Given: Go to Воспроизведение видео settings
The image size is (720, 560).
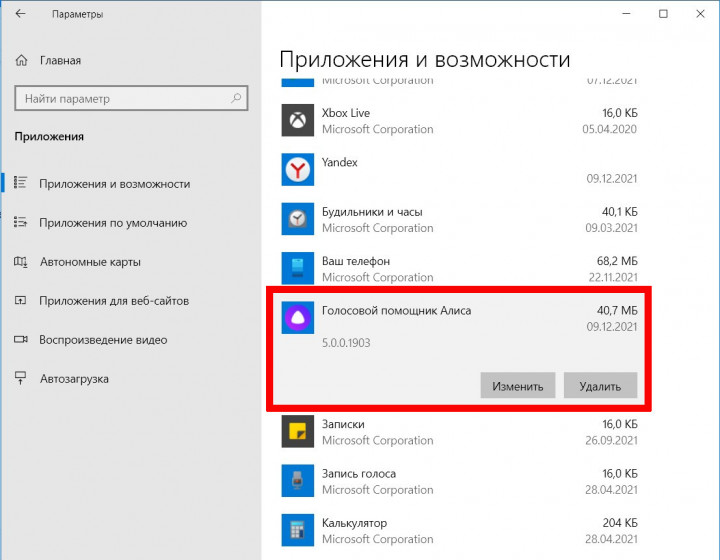Looking at the screenshot, I should tap(102, 340).
